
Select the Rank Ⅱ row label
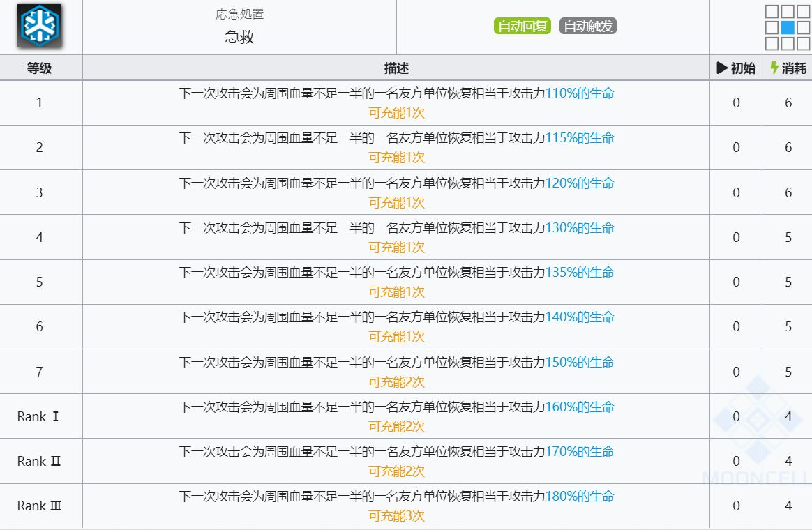pyautogui.click(x=39, y=461)
